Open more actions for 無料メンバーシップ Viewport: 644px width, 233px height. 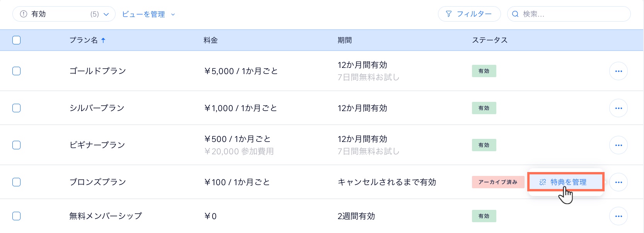point(618,216)
